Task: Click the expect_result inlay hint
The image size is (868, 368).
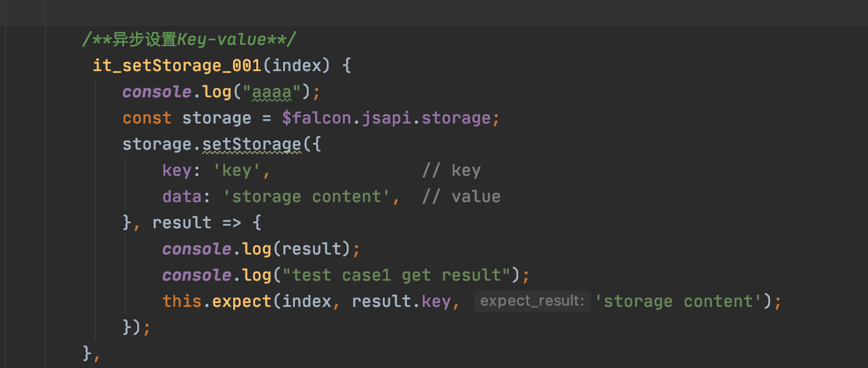Action: [x=532, y=302]
